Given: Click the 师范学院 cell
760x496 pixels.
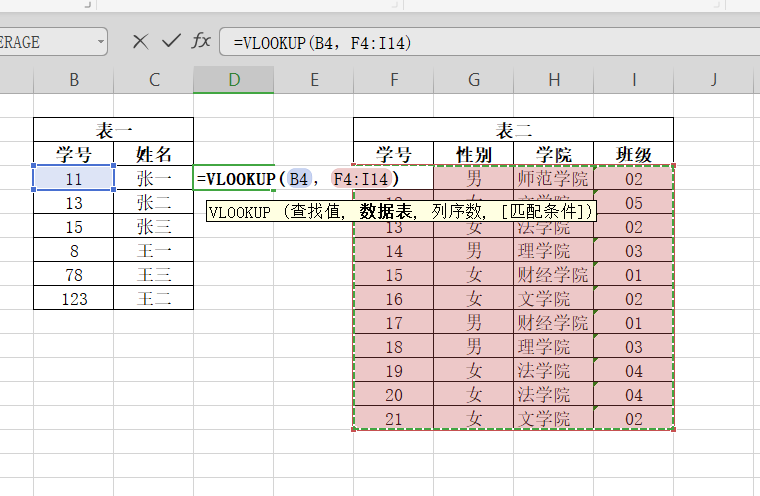Looking at the screenshot, I should point(554,178).
